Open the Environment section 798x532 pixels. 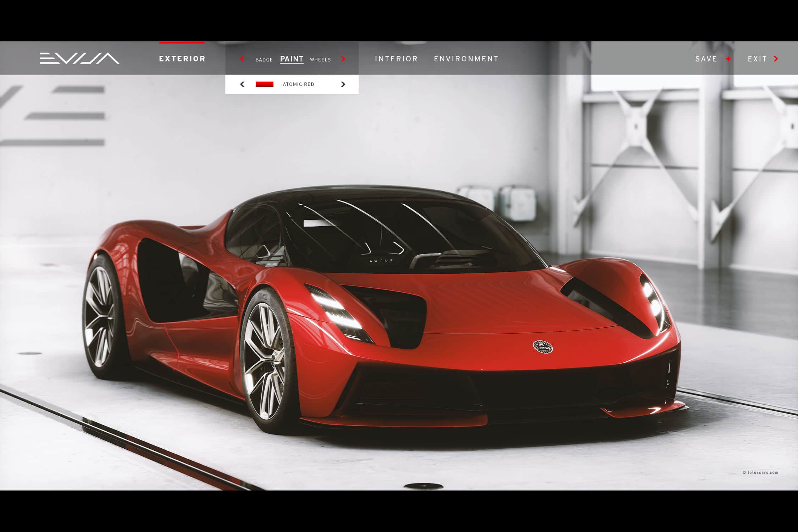(x=466, y=59)
